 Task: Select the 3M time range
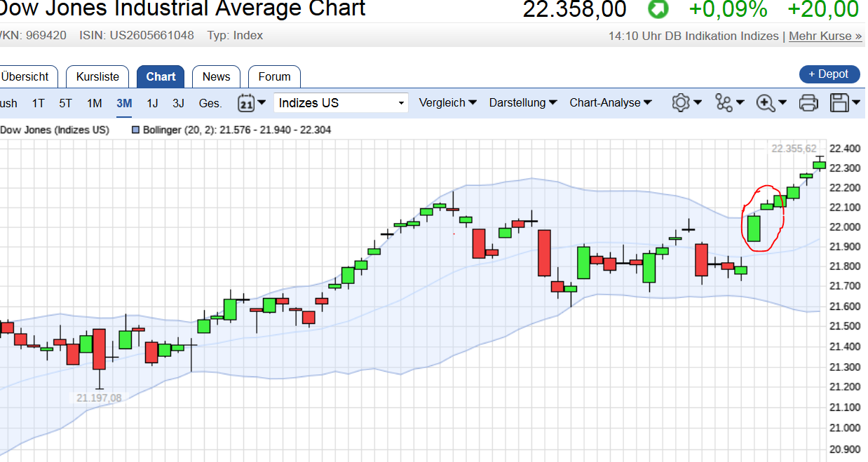[x=124, y=103]
